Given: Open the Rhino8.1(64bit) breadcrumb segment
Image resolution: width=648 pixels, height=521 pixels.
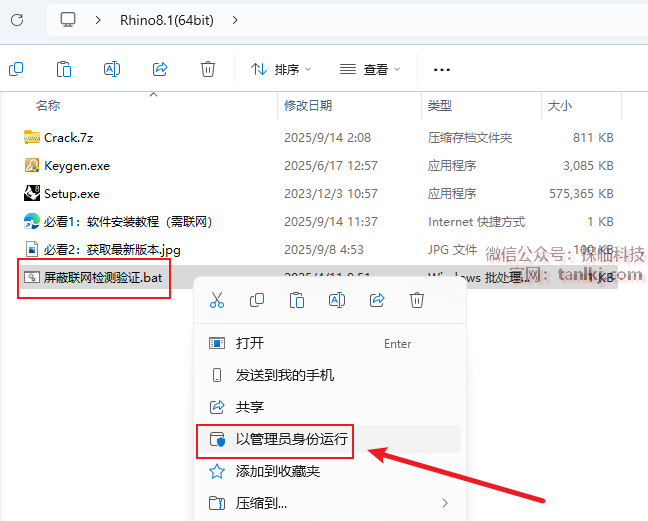Looking at the screenshot, I should click(167, 20).
